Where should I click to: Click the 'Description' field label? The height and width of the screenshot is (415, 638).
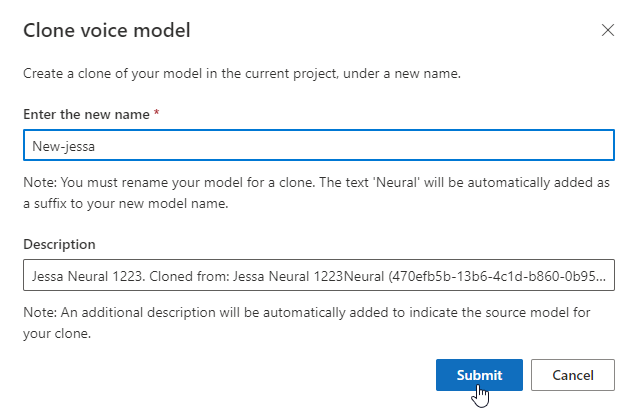point(59,244)
